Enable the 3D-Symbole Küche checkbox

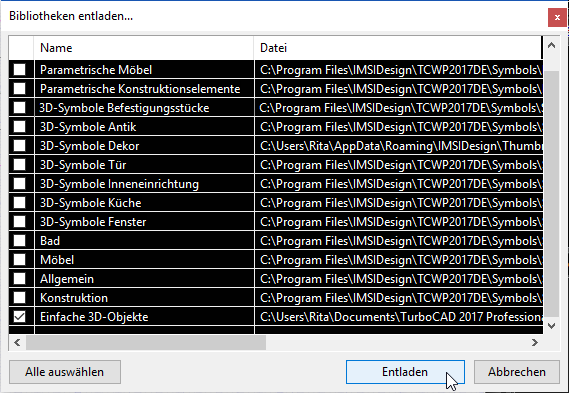coord(20,202)
